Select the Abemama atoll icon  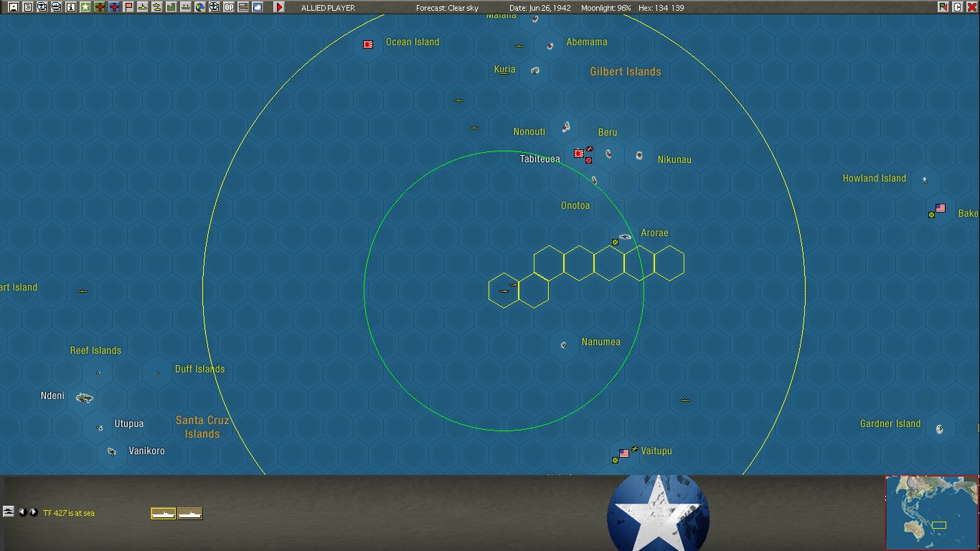[x=550, y=46]
